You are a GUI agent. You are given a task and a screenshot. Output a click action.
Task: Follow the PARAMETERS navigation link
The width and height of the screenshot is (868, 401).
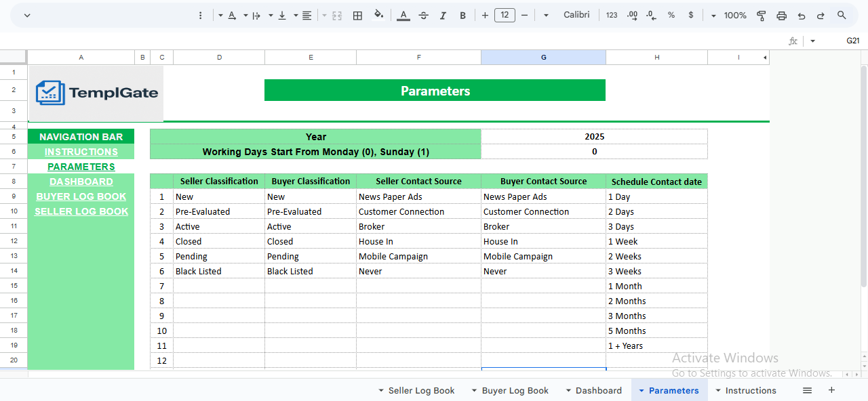81,167
